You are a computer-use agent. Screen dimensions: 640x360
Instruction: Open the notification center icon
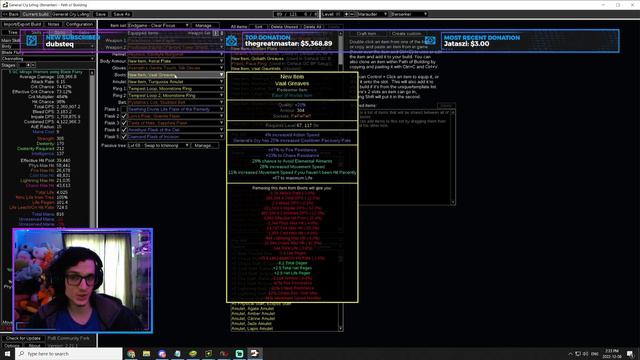631,354
